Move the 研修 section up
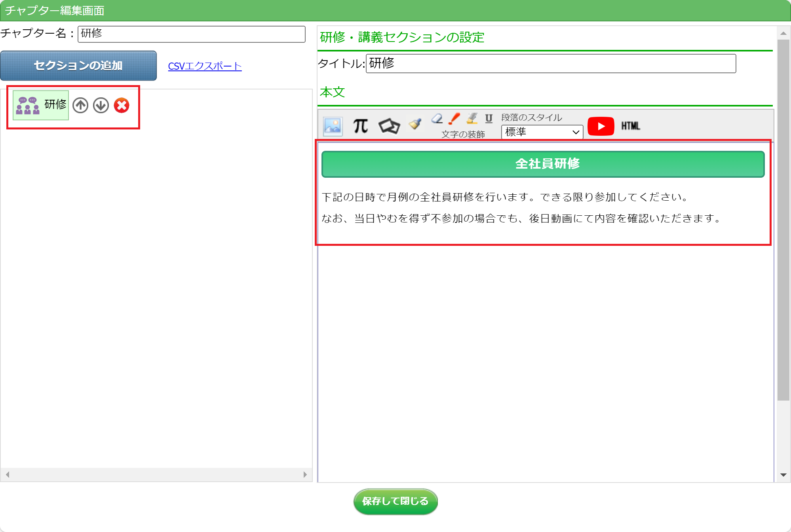Viewport: 791px width, 532px height. (x=80, y=105)
